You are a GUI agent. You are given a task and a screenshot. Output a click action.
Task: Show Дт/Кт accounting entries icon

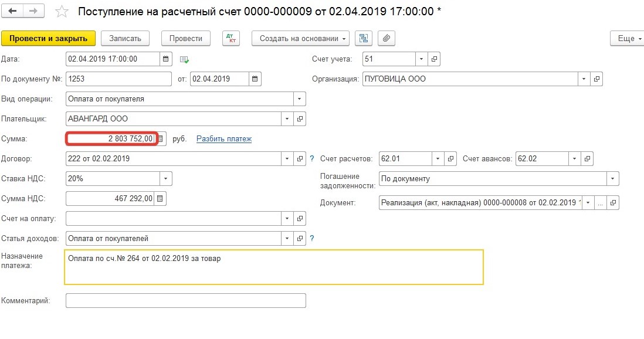click(x=231, y=38)
